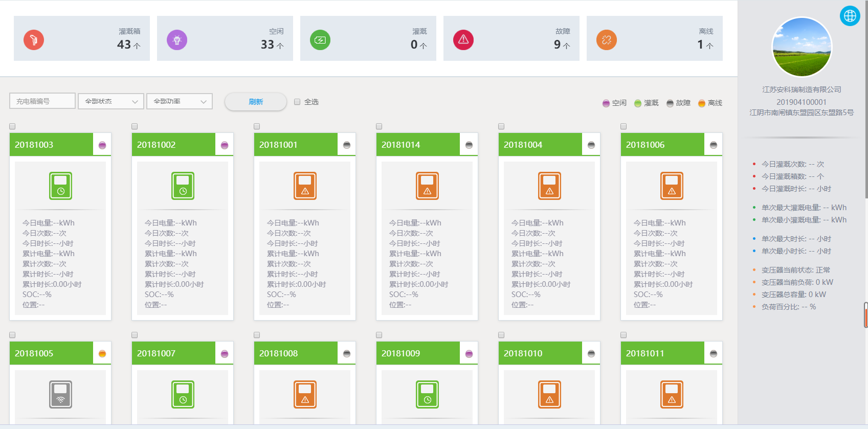
Task: Click the green 灌溉 status icon
Action: 320,40
